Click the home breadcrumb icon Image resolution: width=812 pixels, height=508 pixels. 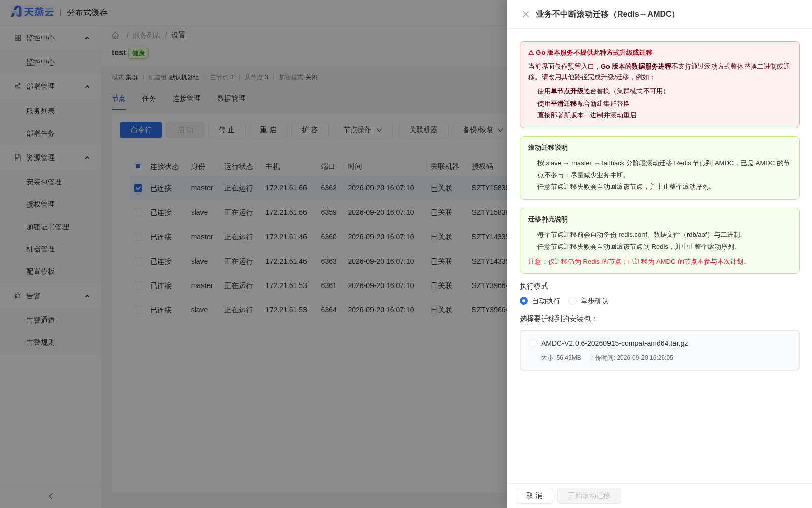(115, 35)
